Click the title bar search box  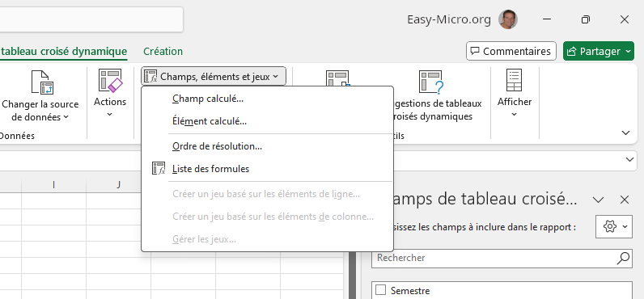pyautogui.click(x=91, y=19)
